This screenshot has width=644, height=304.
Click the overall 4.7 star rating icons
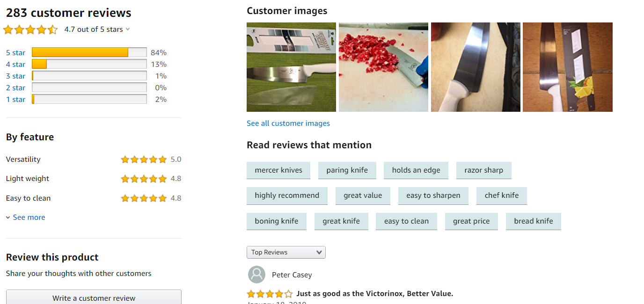click(30, 29)
